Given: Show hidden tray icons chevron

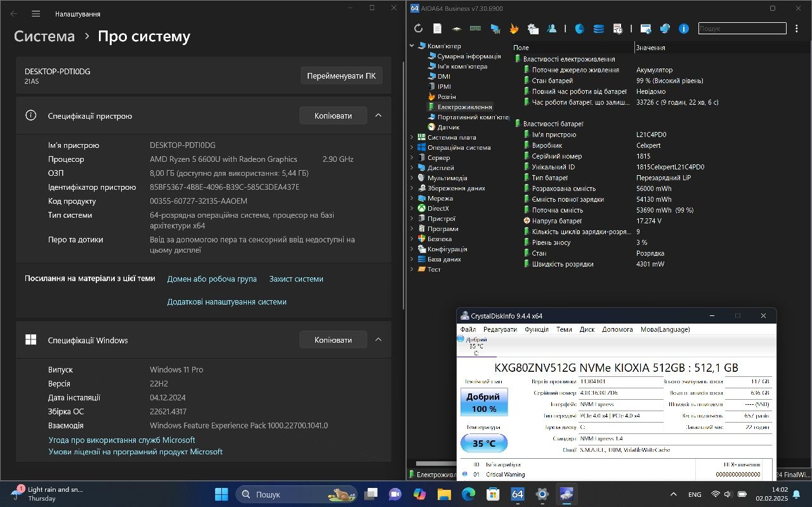Looking at the screenshot, I should coord(673,494).
